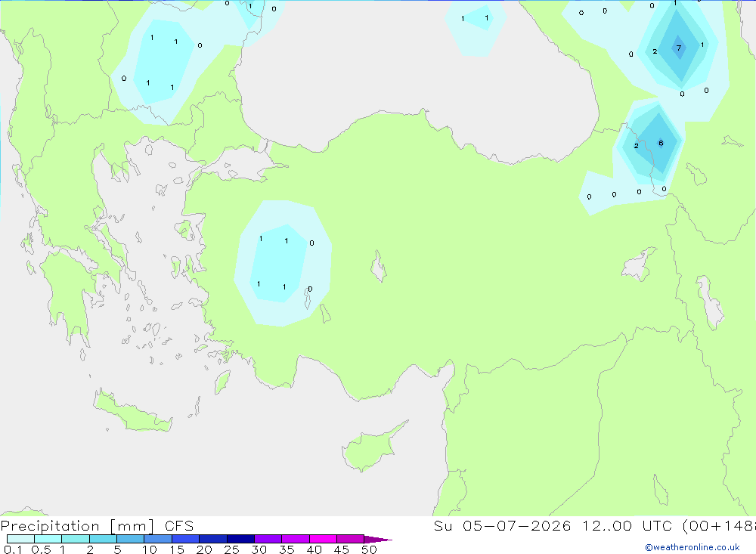Pick the 40–45 mm magenta legend swatch

click(x=323, y=539)
